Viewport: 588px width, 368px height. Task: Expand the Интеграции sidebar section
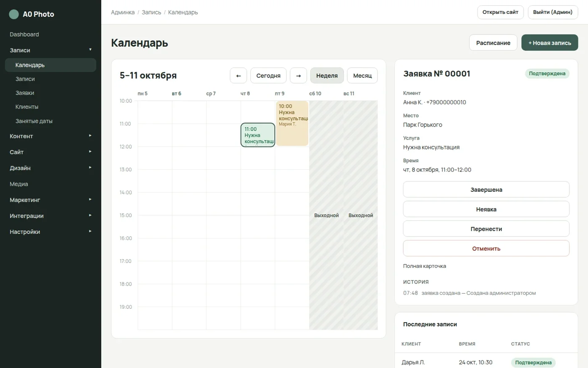(x=50, y=216)
